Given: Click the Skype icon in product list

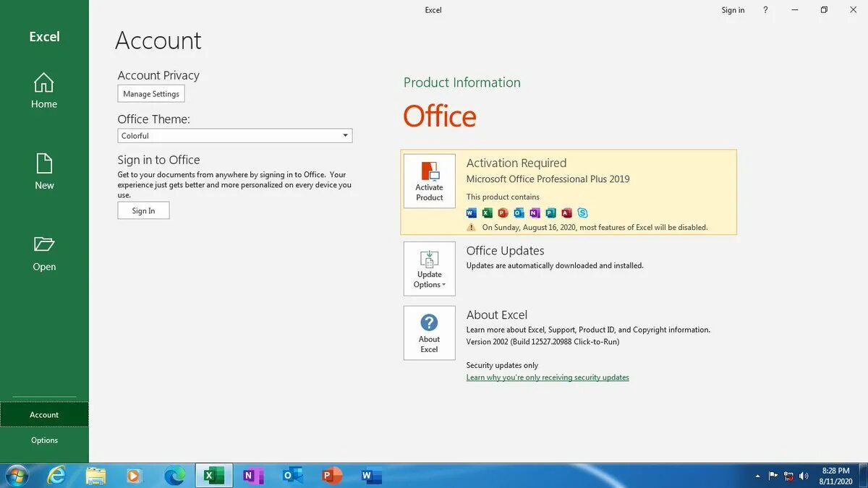Looking at the screenshot, I should click(583, 213).
